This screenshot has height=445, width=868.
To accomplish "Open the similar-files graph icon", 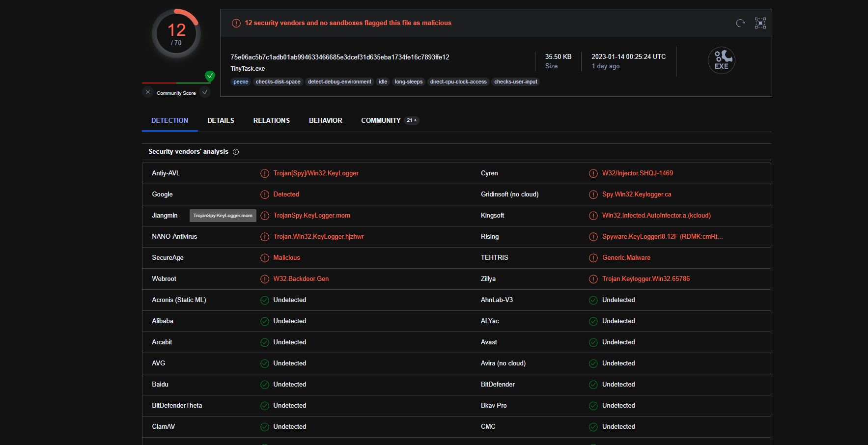I will click(760, 23).
